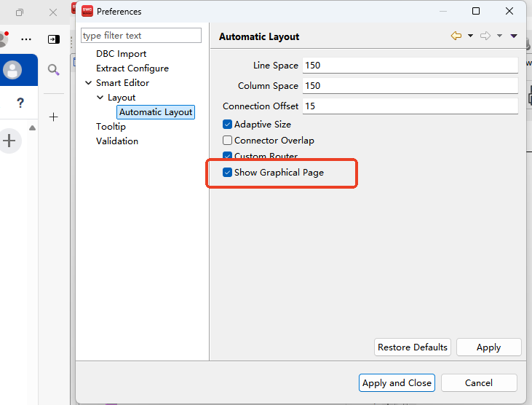The width and height of the screenshot is (532, 405).
Task: Select DBC Import in preferences tree
Action: click(121, 54)
